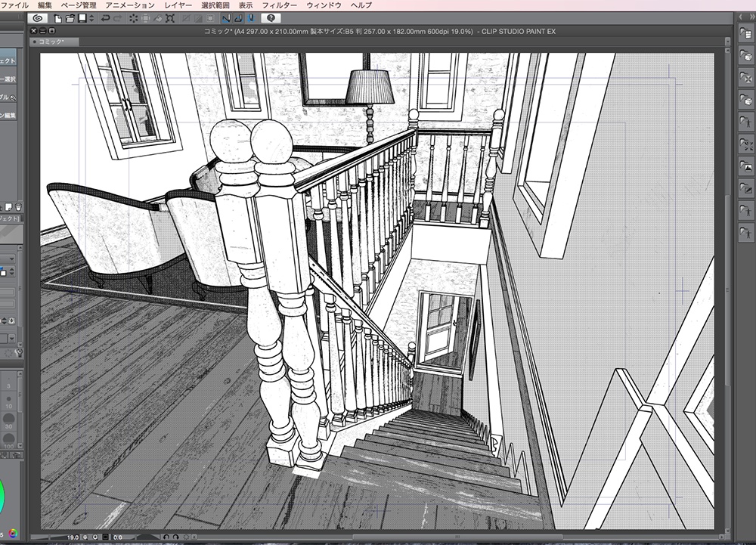Select the New file icon on the toolbar
This screenshot has width=756, height=545.
point(57,19)
